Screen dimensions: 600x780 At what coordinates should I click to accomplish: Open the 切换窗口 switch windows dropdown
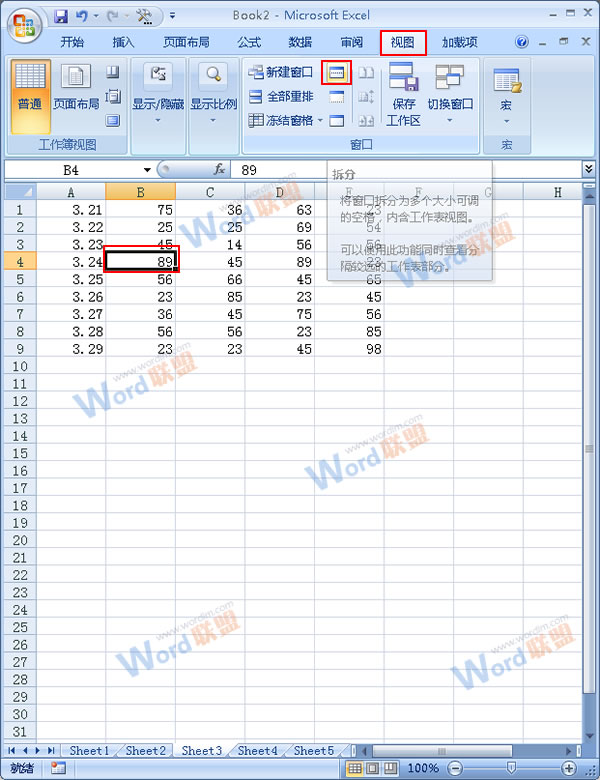click(x=450, y=95)
